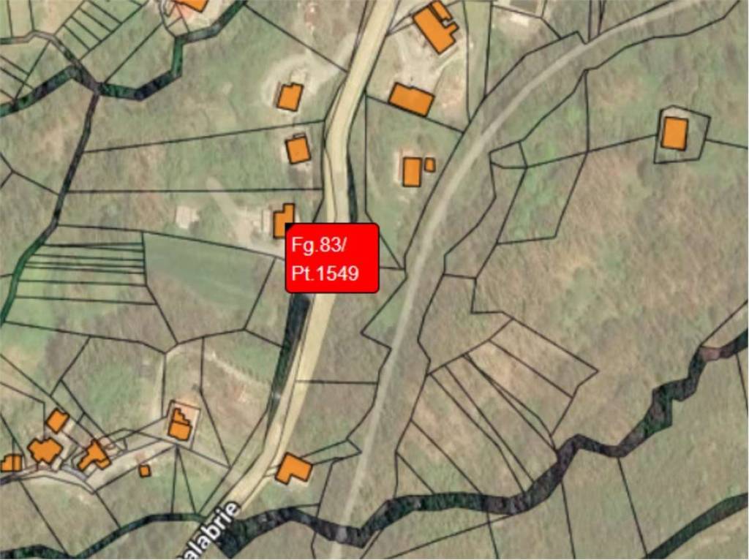Screen dimensions: 749x560
Task: Click the red Fg.83/Pt.1549 parcel label
Action: click(332, 258)
